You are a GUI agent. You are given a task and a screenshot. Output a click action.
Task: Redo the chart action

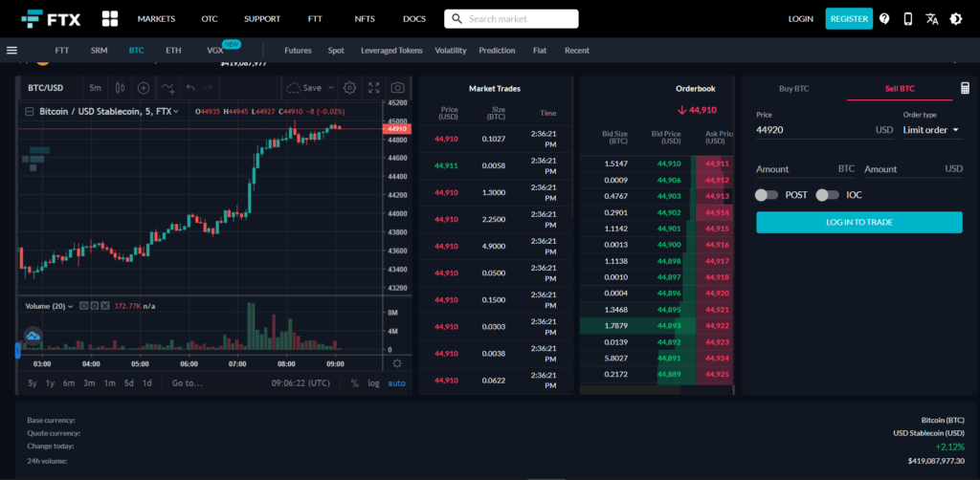208,88
